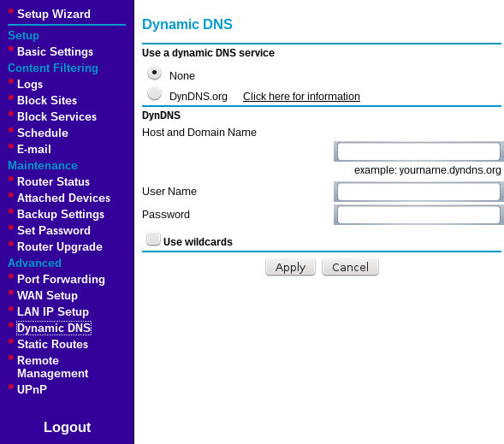Click into the User Name field

[x=418, y=192]
